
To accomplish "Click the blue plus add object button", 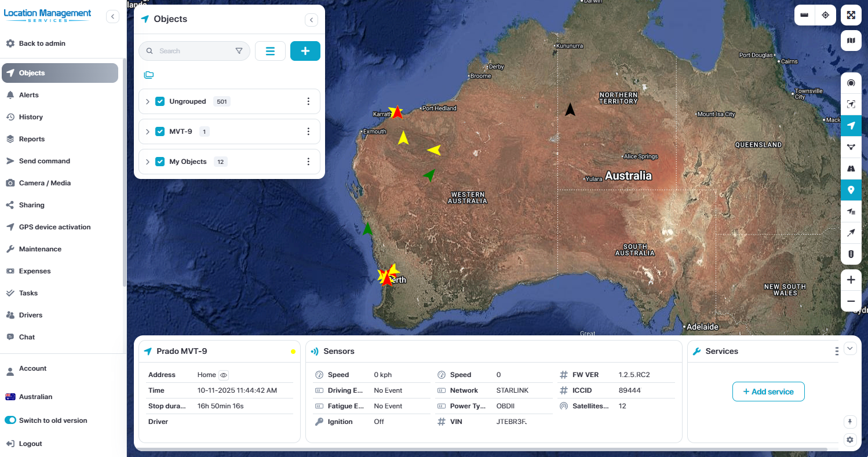I will (x=305, y=51).
